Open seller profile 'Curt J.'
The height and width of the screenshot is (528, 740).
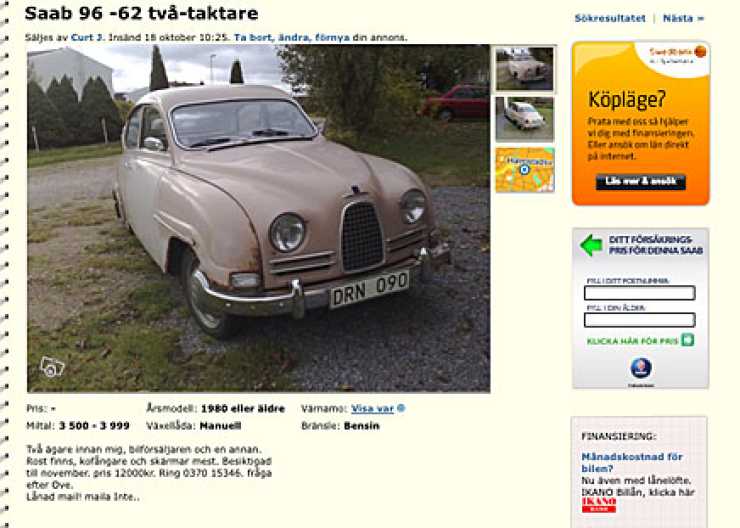[x=87, y=37]
